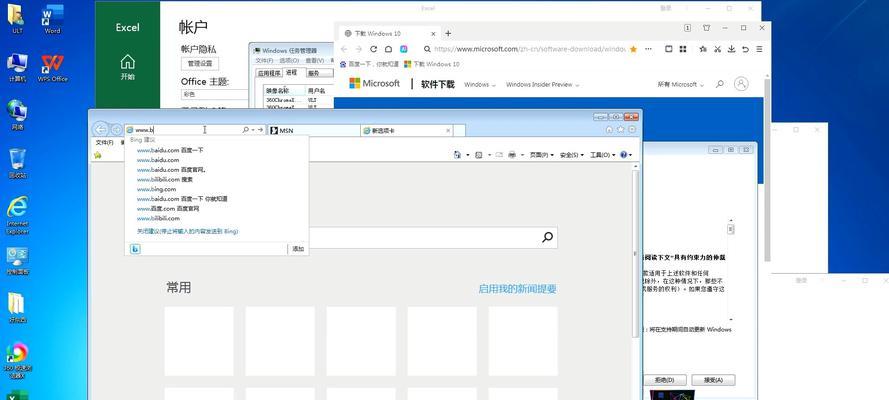This screenshot has width=889, height=400.
Task: Open the 百度一下 bookmark in 360 browser
Action: (x=369, y=64)
